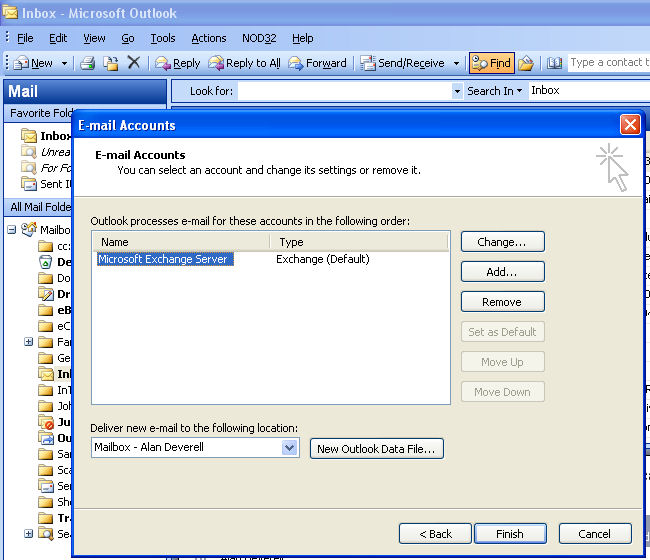Close the E-mail Accounts dialog
The height and width of the screenshot is (560, 650).
pyautogui.click(x=630, y=125)
